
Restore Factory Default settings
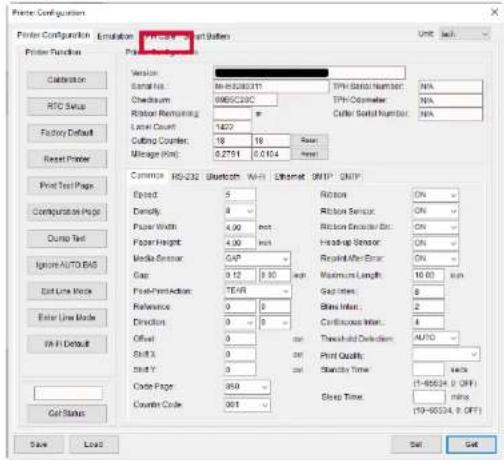[67, 133]
